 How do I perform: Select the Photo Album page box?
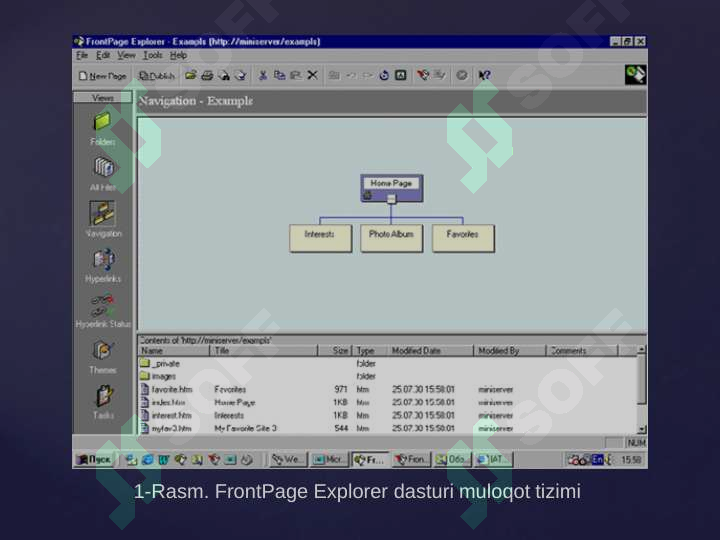tap(391, 238)
